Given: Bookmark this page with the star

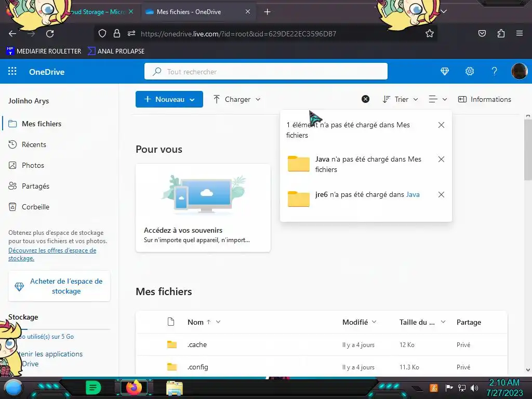Looking at the screenshot, I should [430, 34].
